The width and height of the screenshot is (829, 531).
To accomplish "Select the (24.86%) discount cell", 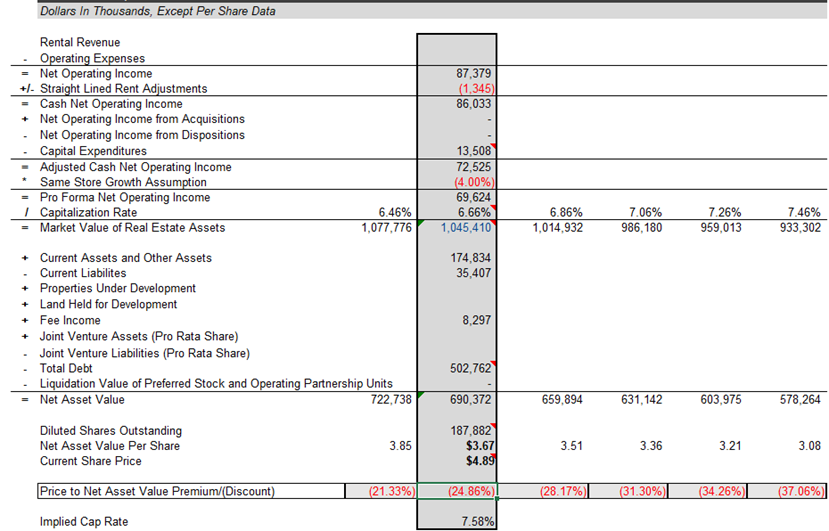I will click(457, 491).
